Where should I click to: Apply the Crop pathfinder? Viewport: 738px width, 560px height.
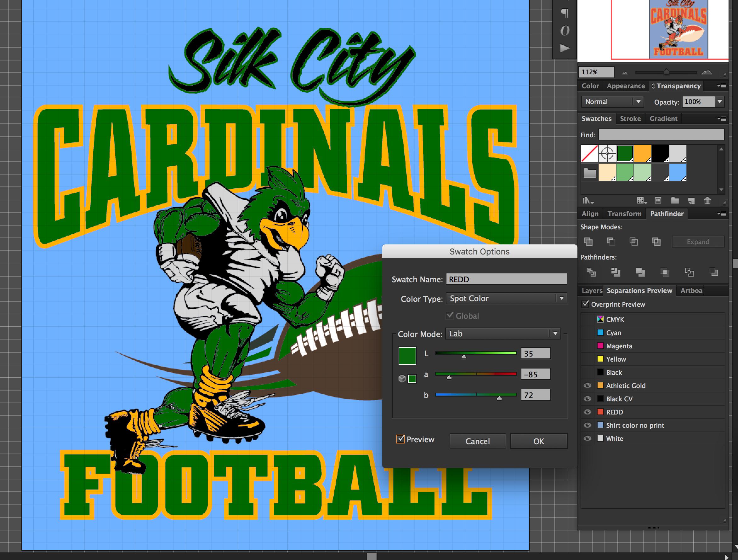point(665,272)
